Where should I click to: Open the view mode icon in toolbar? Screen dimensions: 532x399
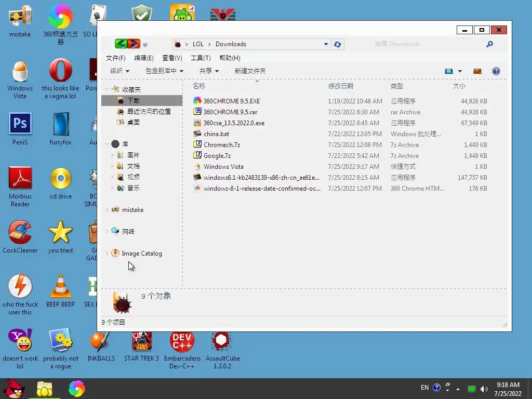[449, 71]
